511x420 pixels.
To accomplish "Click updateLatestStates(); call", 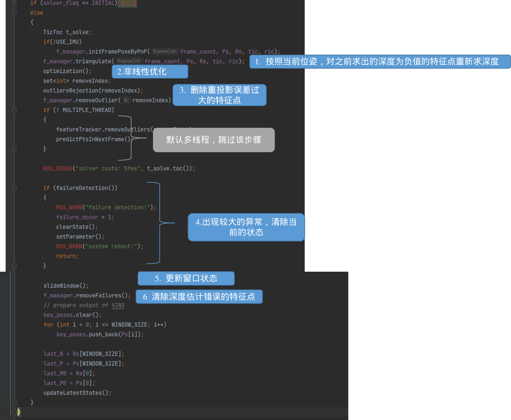I will [77, 393].
